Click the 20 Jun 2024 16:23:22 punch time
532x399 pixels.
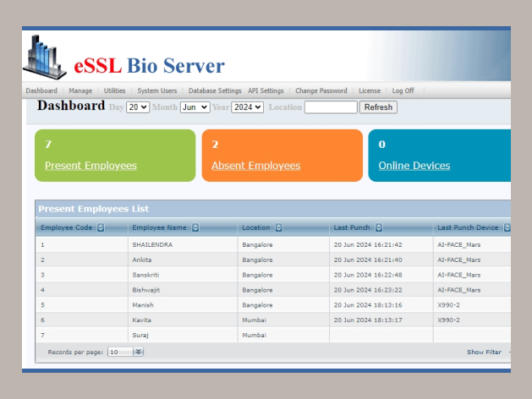pyautogui.click(x=368, y=290)
